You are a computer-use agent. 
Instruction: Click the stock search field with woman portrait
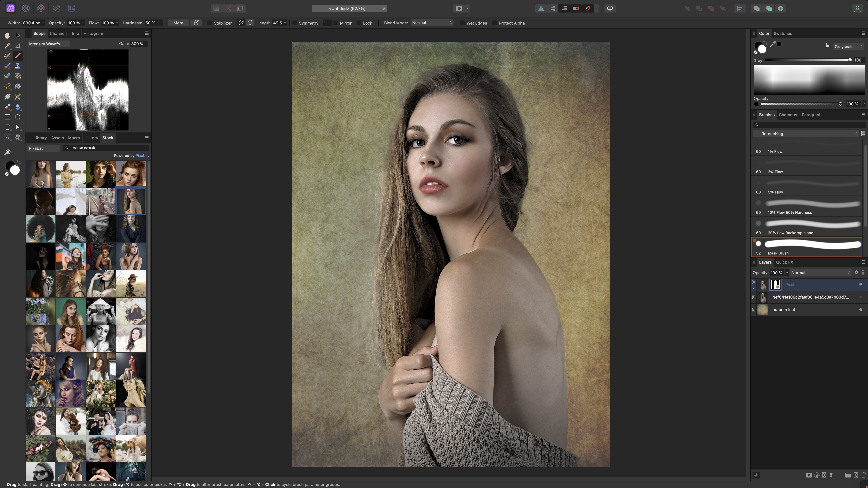click(x=106, y=148)
